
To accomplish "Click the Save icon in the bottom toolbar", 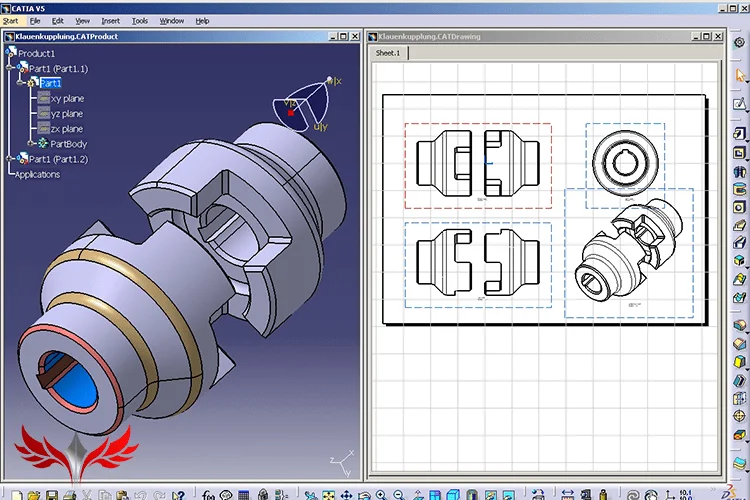I will point(52,495).
